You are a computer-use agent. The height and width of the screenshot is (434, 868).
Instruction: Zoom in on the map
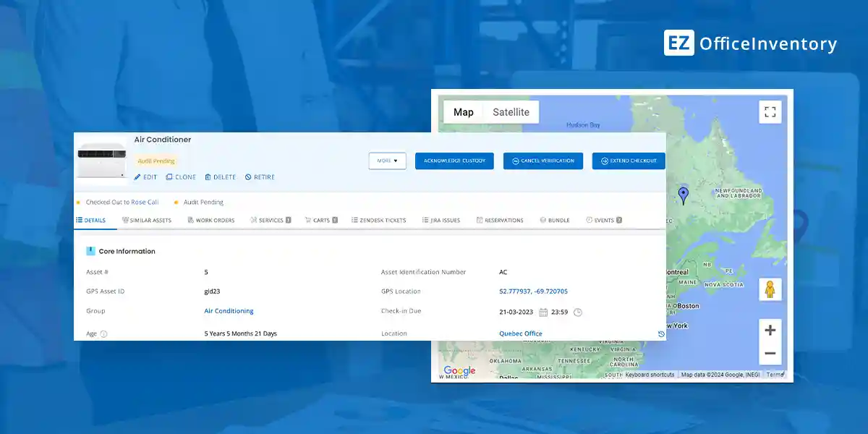pyautogui.click(x=770, y=331)
